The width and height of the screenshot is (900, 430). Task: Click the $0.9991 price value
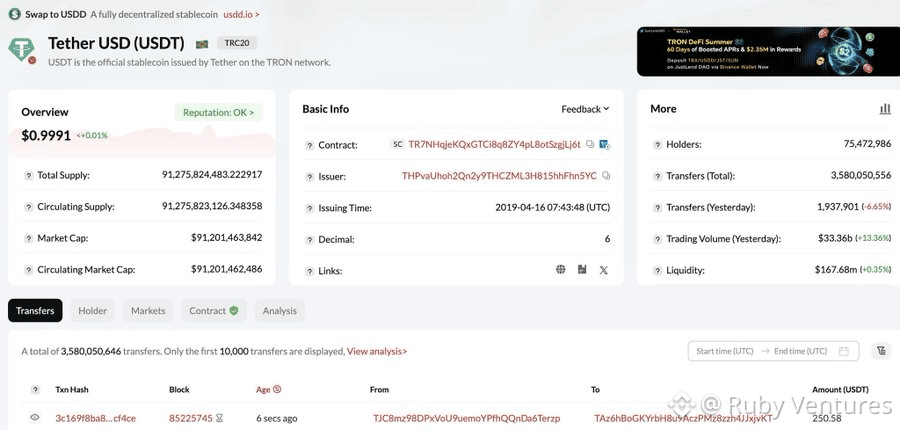(46, 135)
